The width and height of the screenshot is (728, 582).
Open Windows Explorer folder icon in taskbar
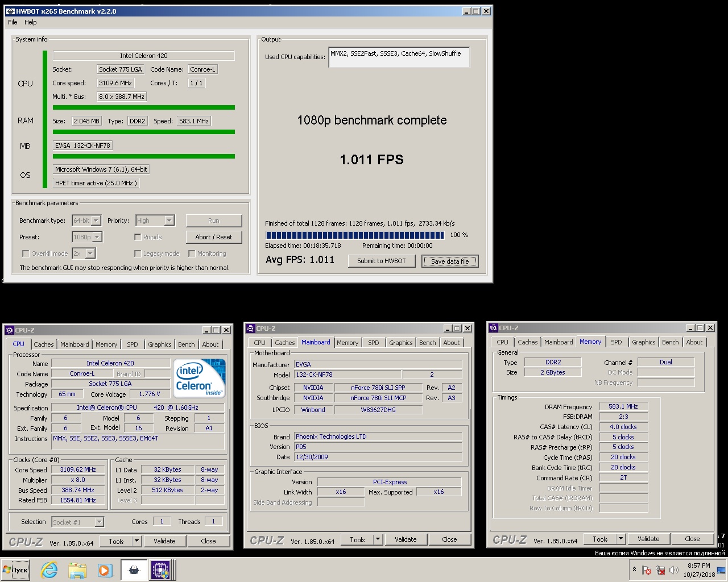(x=77, y=570)
